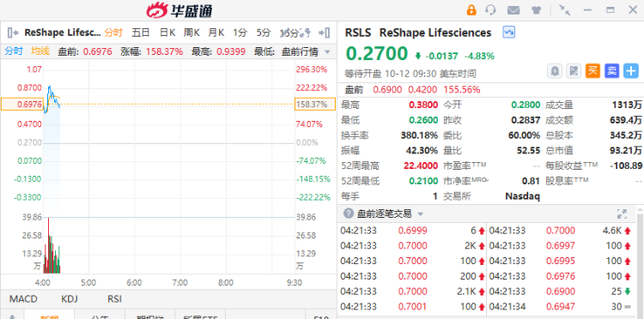This screenshot has width=644, height=319.
Task: Click the RSLS ticker symbol
Action: [x=358, y=33]
